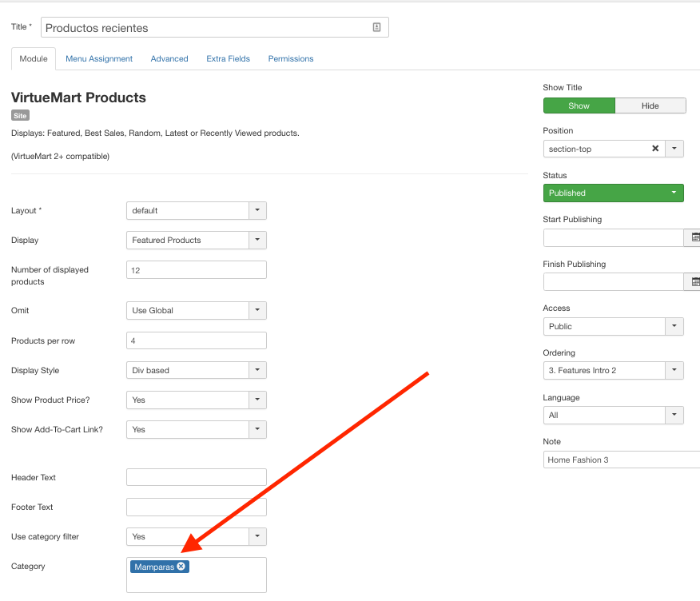Focus the Header Text input

pyautogui.click(x=196, y=477)
